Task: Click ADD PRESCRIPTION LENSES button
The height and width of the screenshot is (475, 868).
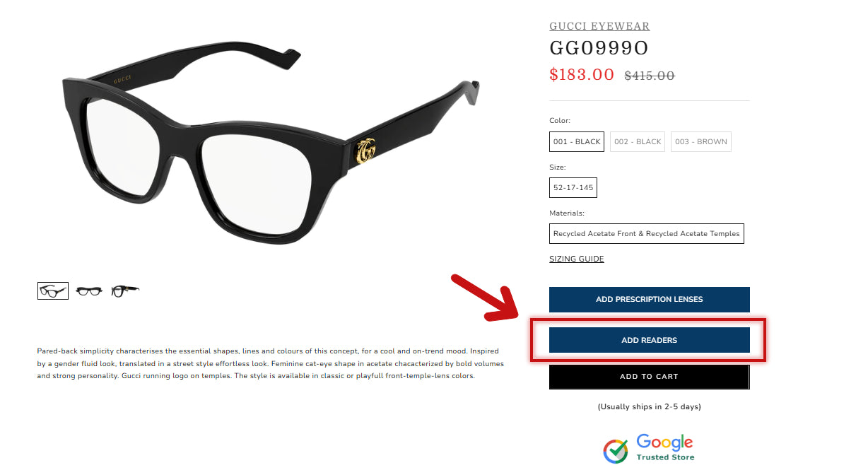Action: coord(649,299)
